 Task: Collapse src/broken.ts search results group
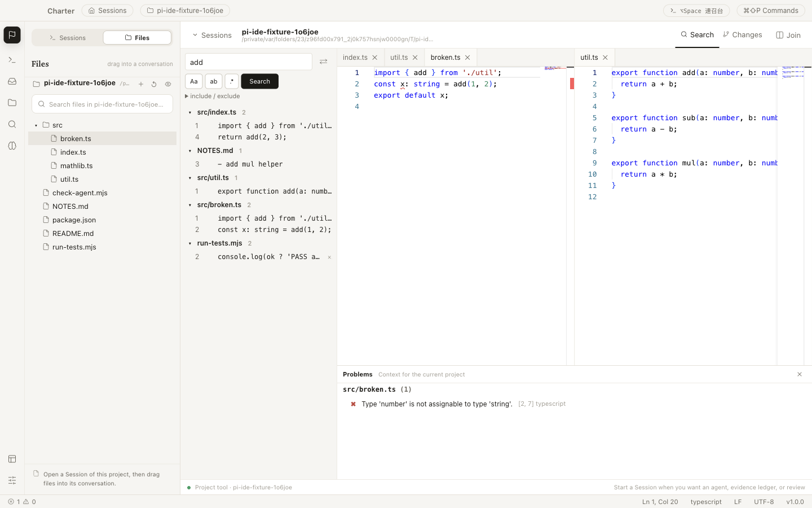(190, 205)
